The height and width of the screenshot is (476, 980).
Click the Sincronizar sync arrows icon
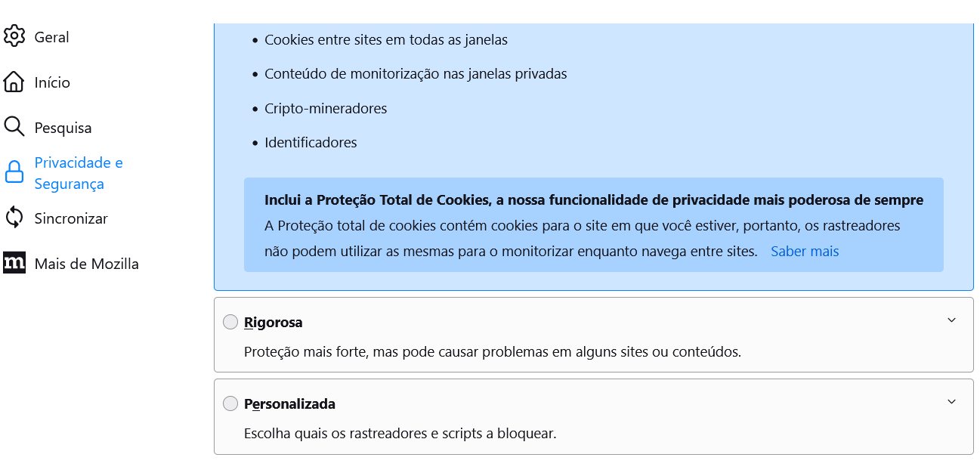click(14, 218)
